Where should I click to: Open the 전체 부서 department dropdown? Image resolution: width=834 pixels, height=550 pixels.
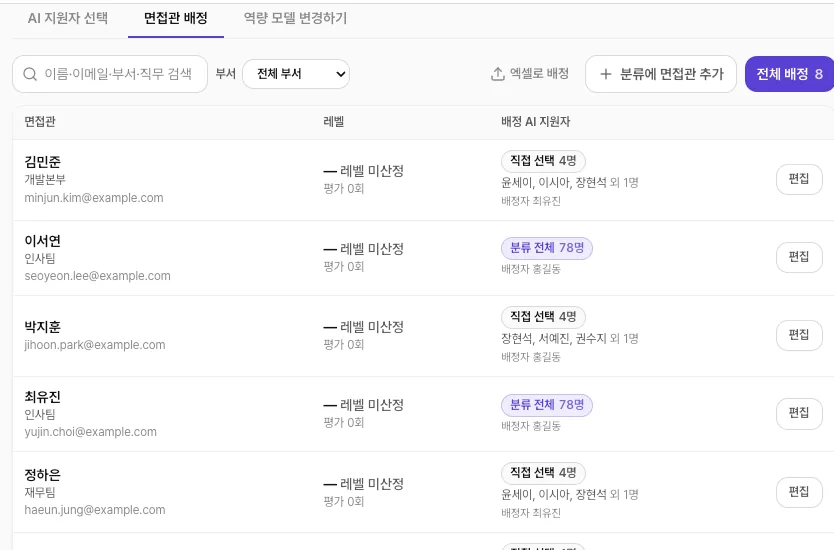coord(296,74)
